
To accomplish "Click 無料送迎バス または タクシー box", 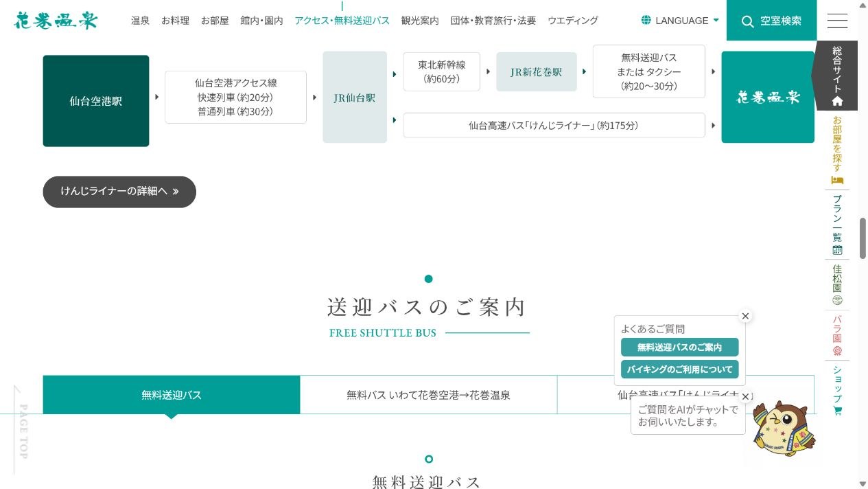I will click(x=649, y=71).
